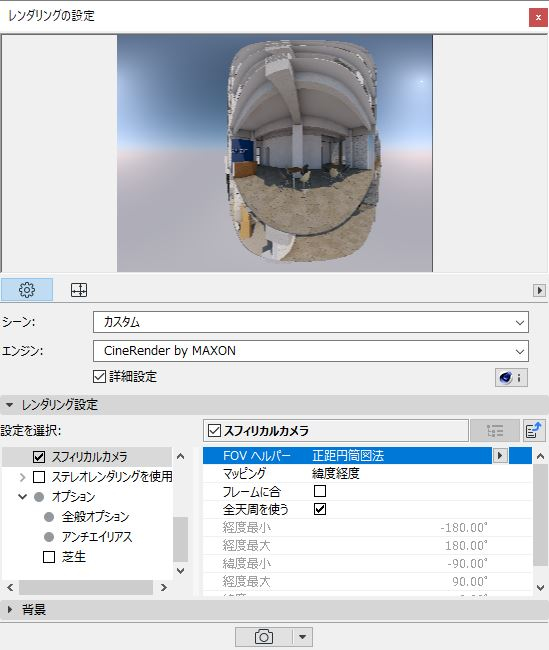
Task: Click the export settings icon with arrow
Action: pyautogui.click(x=534, y=430)
